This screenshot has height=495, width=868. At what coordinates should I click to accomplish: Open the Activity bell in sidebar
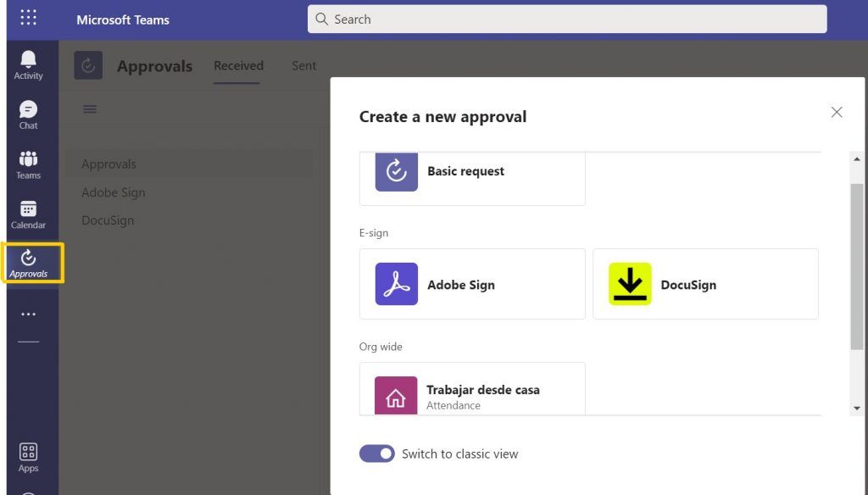coord(28,64)
